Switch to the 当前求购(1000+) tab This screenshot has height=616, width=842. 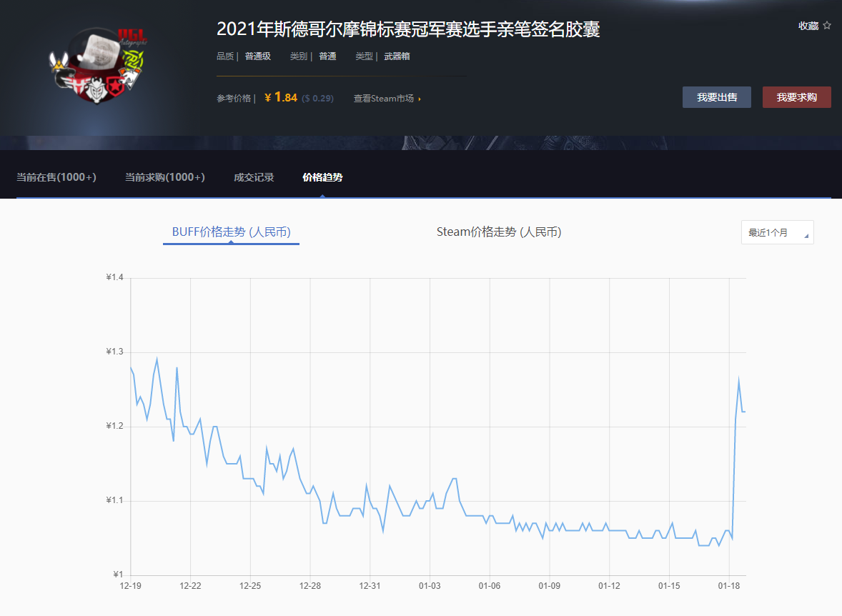click(x=165, y=177)
